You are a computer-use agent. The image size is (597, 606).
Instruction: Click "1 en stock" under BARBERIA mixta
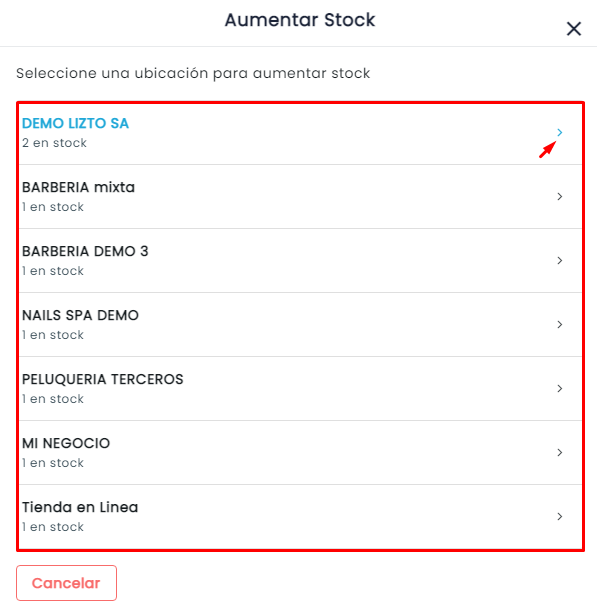[53, 207]
